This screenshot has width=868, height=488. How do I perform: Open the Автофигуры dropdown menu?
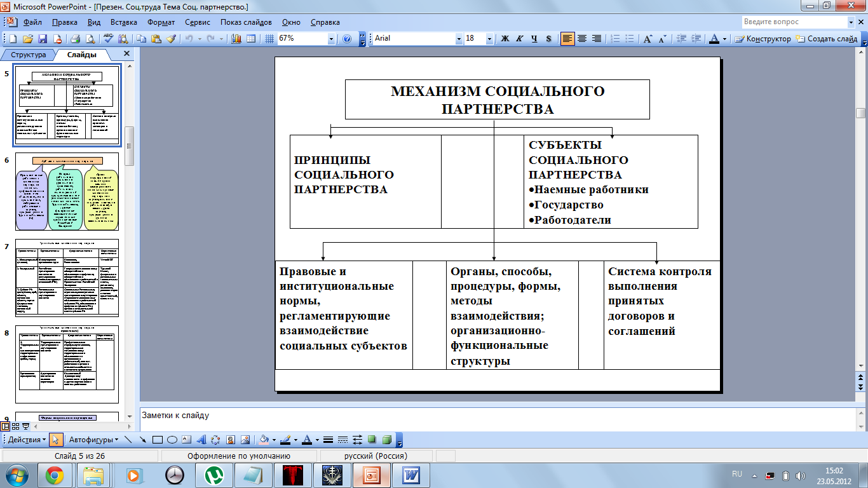click(93, 440)
